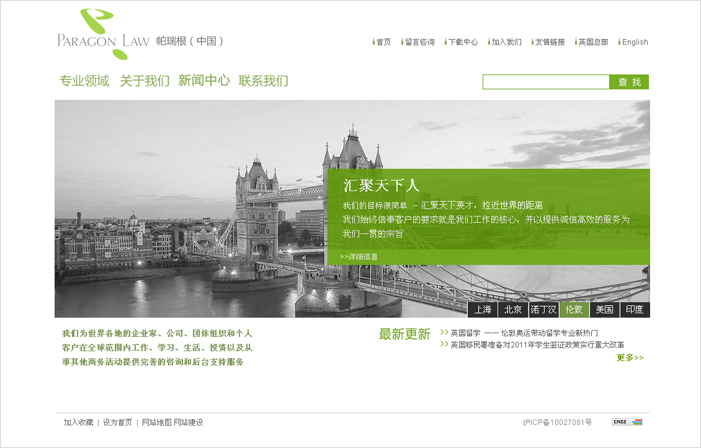Click 更多>> to see more news
The height and width of the screenshot is (448, 701).
630,357
